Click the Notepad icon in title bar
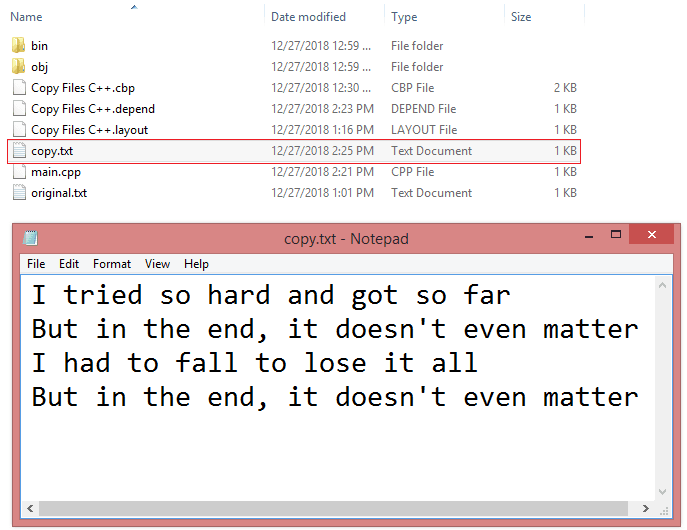 click(x=30, y=238)
